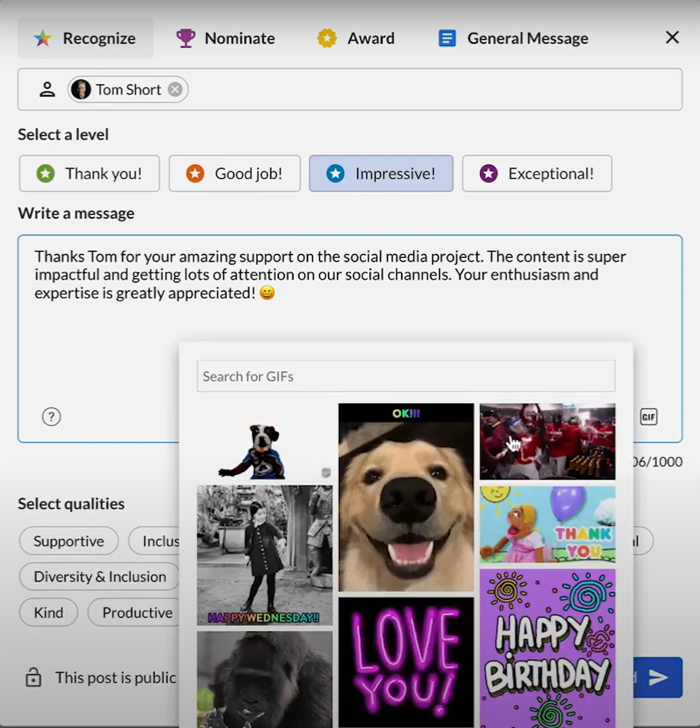The width and height of the screenshot is (700, 728).
Task: Choose the Thank you! level
Action: point(90,173)
